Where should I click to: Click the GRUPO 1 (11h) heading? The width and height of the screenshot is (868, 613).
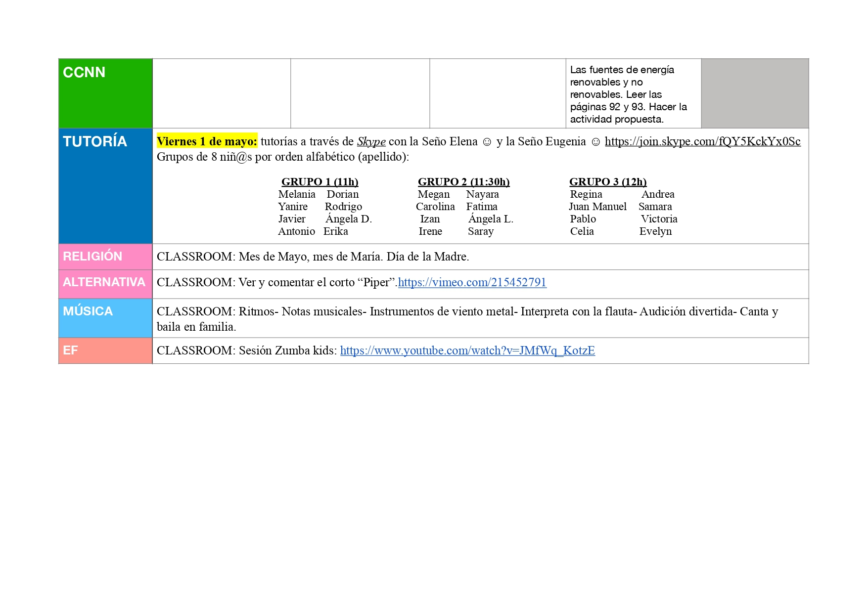[x=320, y=182]
